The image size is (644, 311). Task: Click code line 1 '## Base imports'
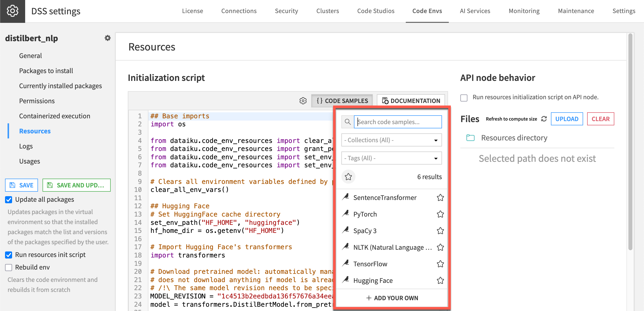pos(180,116)
